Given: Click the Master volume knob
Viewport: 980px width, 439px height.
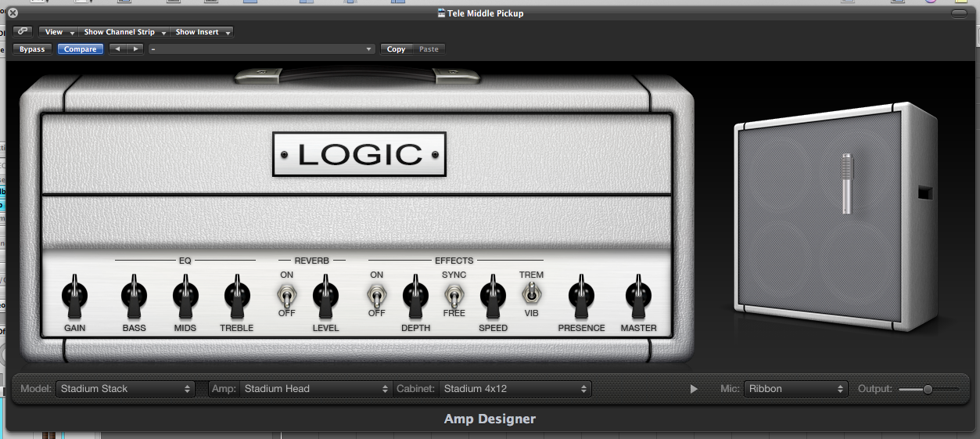Looking at the screenshot, I should tap(638, 297).
